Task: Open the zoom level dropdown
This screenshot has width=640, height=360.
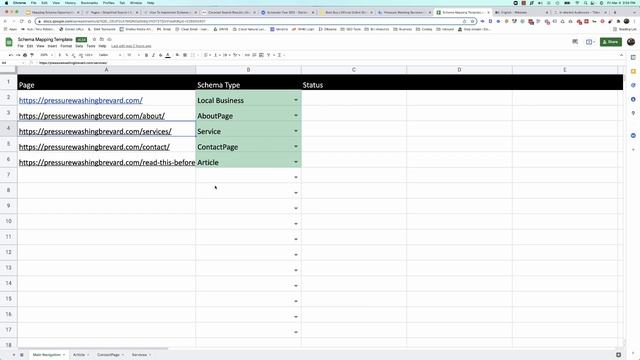Action: (x=46, y=55)
